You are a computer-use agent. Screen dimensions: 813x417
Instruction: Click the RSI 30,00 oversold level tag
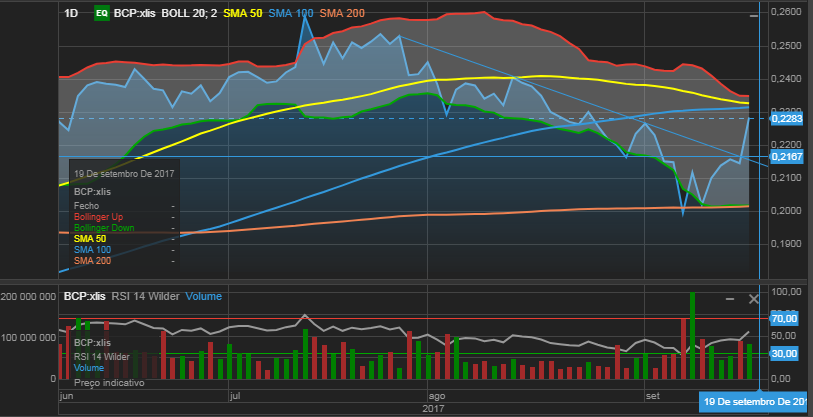coord(783,354)
